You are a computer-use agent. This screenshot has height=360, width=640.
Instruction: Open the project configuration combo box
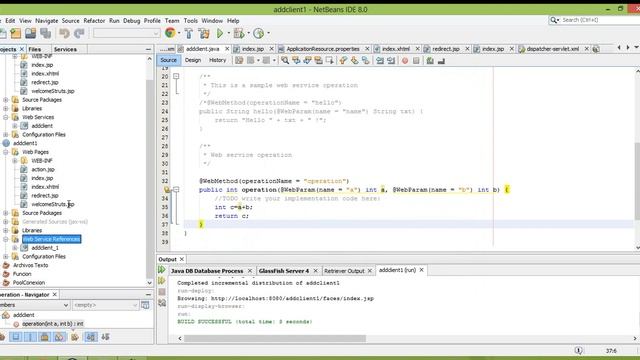[x=126, y=33]
